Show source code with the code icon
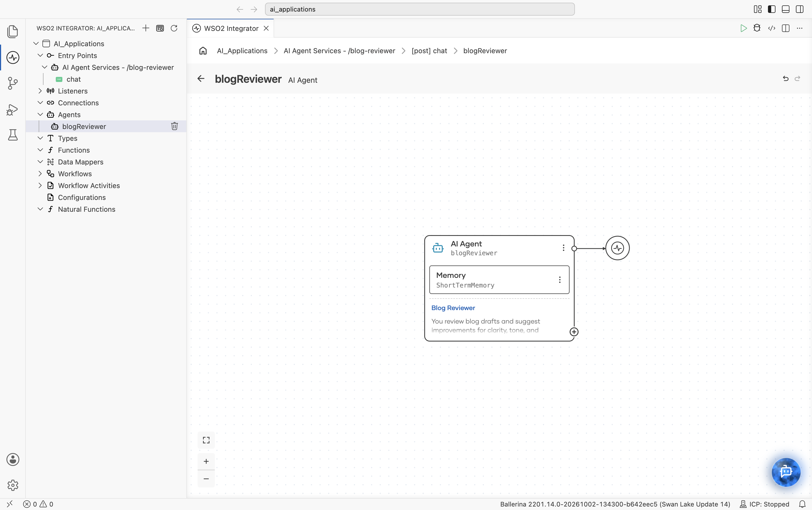 click(771, 28)
